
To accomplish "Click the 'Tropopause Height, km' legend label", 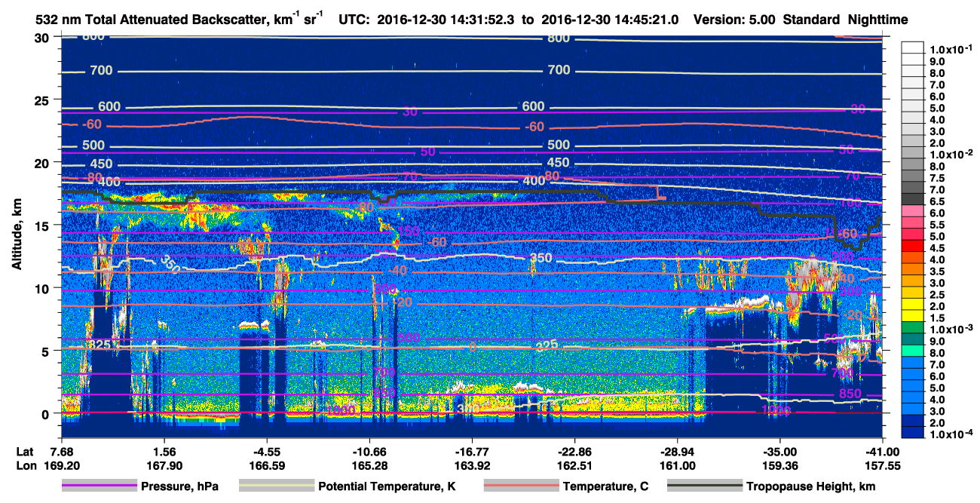I will (x=810, y=486).
